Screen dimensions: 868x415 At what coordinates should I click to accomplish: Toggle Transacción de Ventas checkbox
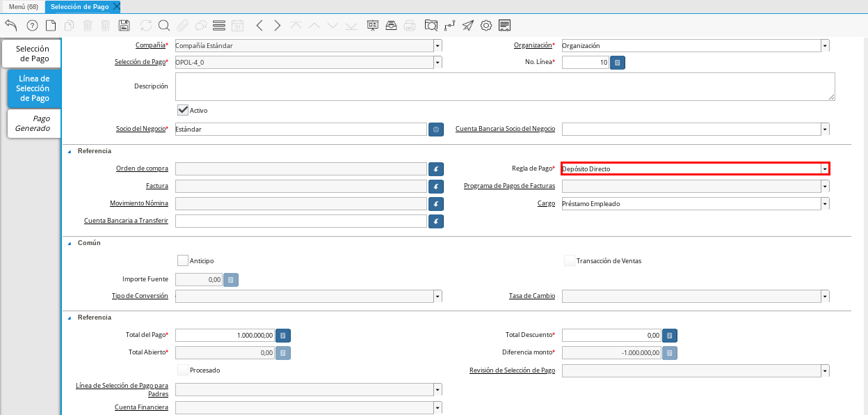click(x=570, y=260)
